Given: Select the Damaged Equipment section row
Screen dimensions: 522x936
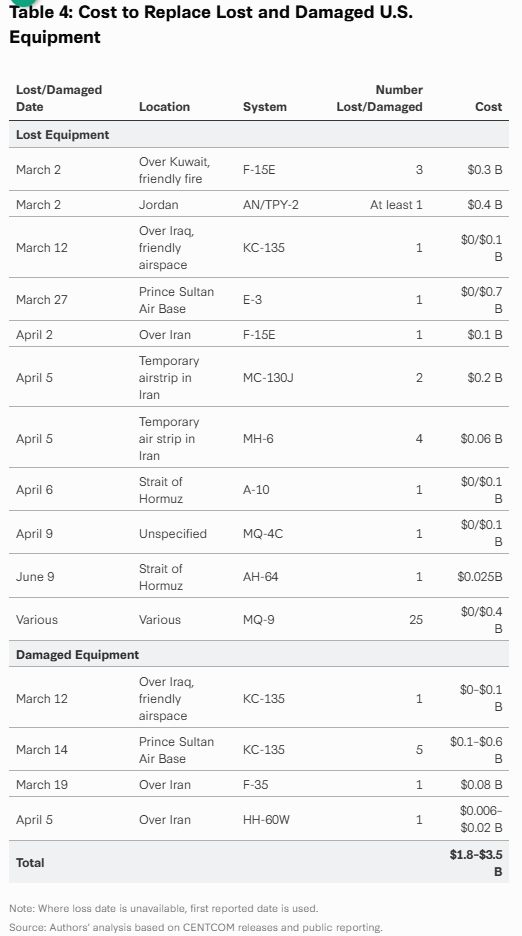Looking at the screenshot, I should point(259,654).
